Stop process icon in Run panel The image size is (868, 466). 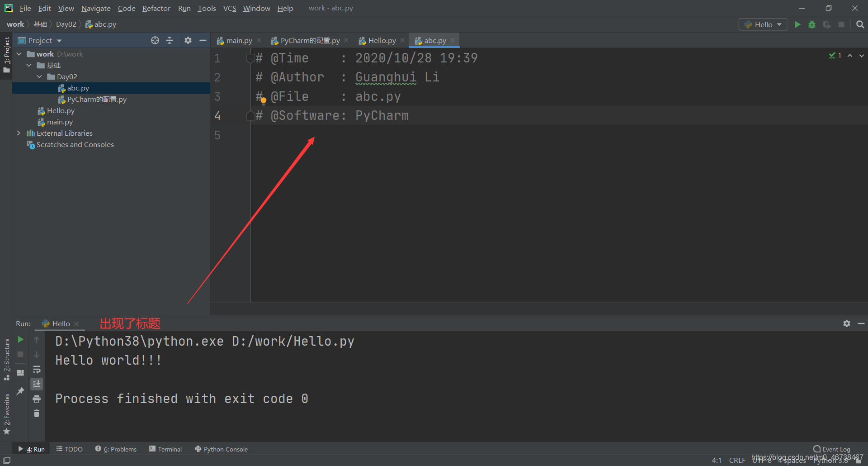[x=20, y=354]
